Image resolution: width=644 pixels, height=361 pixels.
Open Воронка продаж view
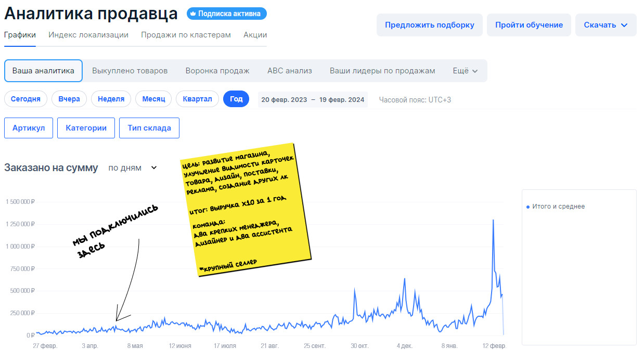point(217,71)
